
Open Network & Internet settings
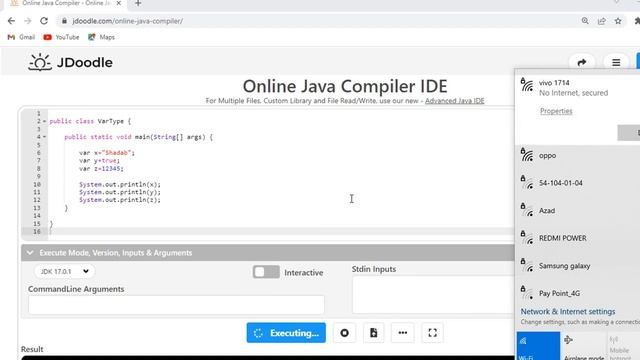[x=568, y=311]
